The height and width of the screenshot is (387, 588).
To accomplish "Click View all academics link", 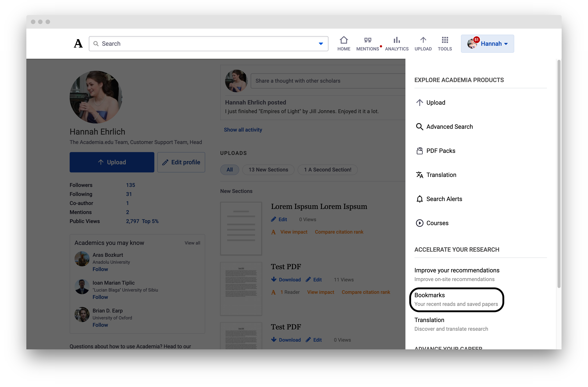I will point(192,243).
